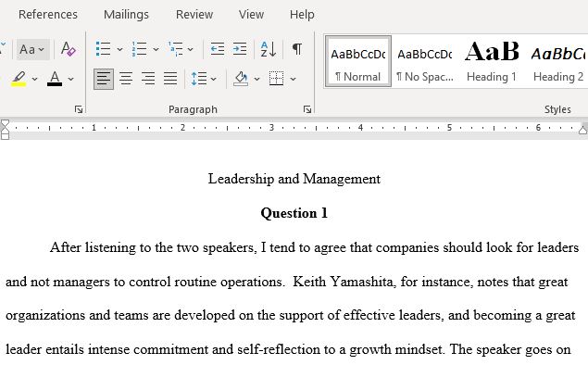Image resolution: width=588 pixels, height=365 pixels.
Task: Select the right indent ruler marker
Action: (582, 130)
